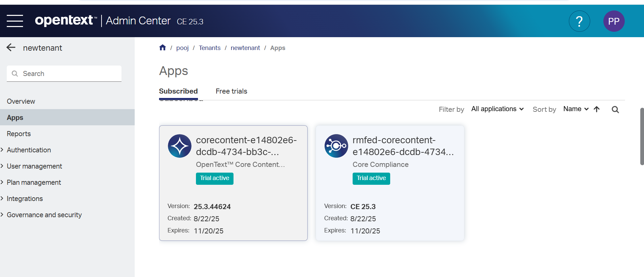The image size is (644, 277).
Task: Open the All applications filter dropdown
Action: click(497, 109)
